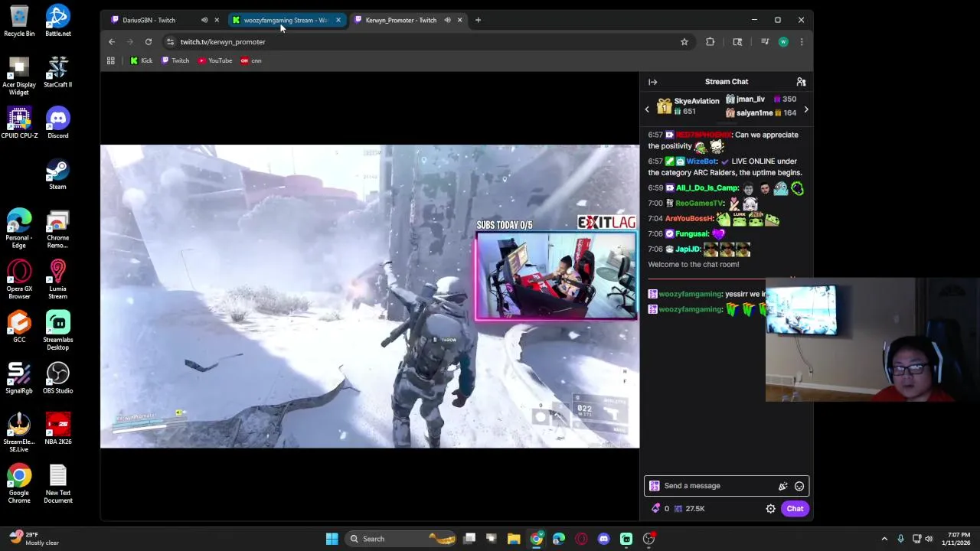Image resolution: width=980 pixels, height=551 pixels.
Task: View site information icon in address bar
Action: click(170, 42)
